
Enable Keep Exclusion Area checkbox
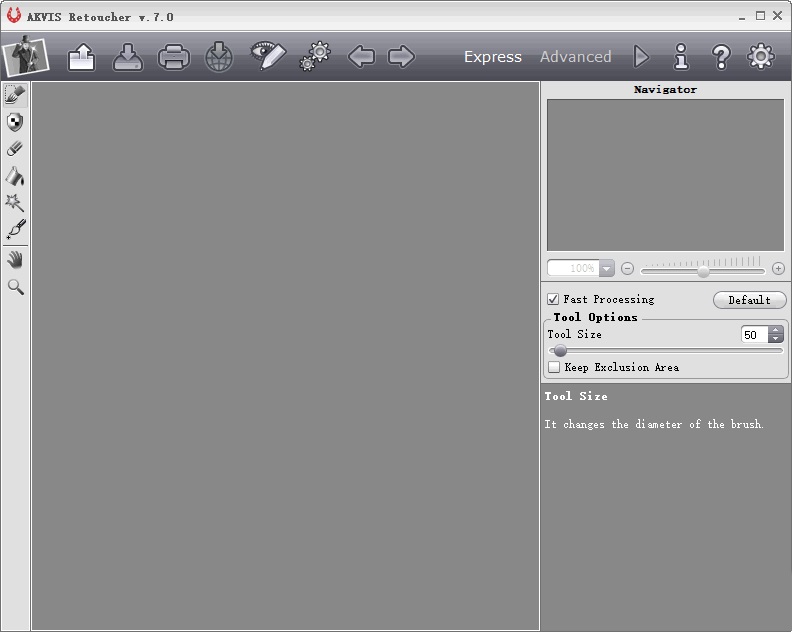pyautogui.click(x=554, y=367)
